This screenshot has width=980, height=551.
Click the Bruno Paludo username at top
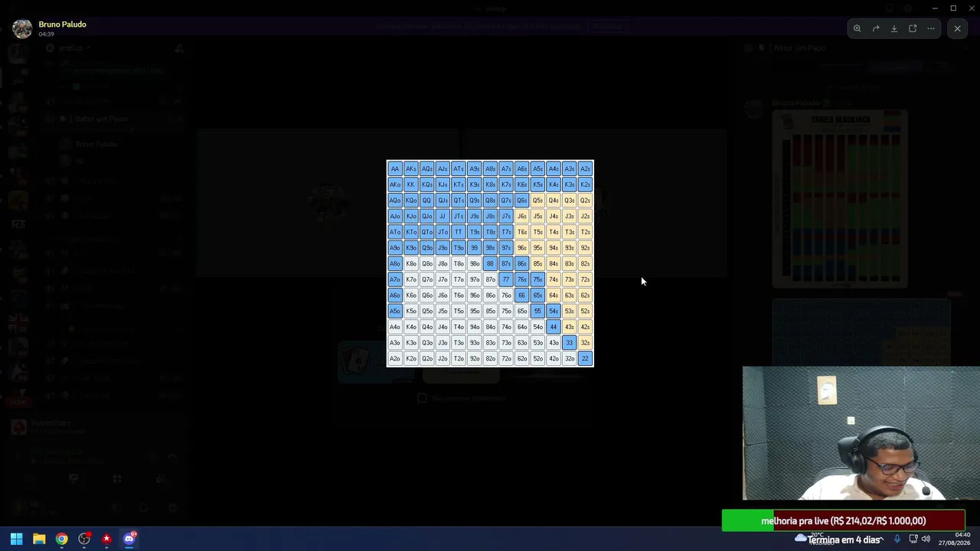pos(62,24)
